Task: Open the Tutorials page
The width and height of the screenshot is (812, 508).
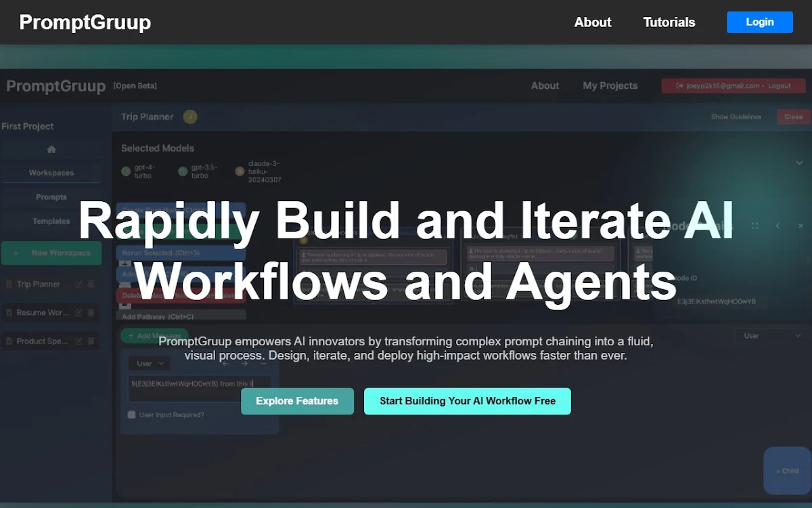Action: pyautogui.click(x=669, y=22)
